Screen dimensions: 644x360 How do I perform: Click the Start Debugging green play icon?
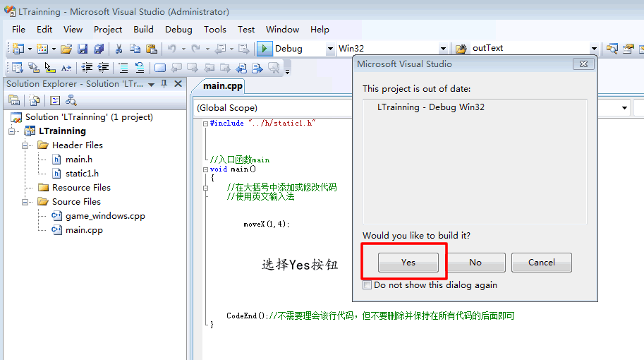coord(265,49)
